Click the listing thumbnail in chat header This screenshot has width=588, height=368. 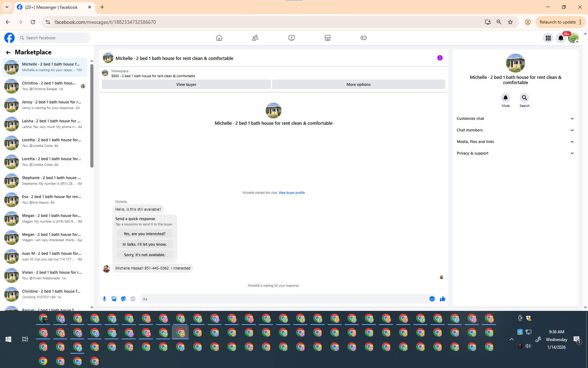[108, 58]
